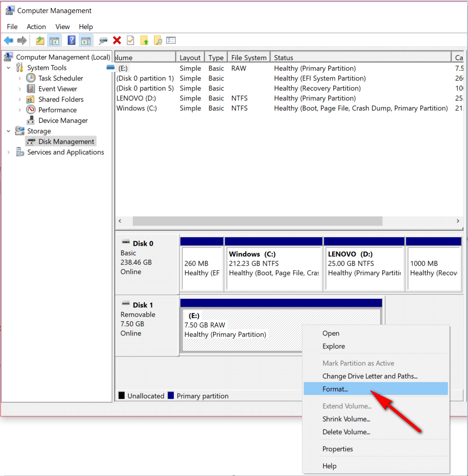The image size is (468, 476).
Task: Sort by Type column header
Action: [216, 57]
